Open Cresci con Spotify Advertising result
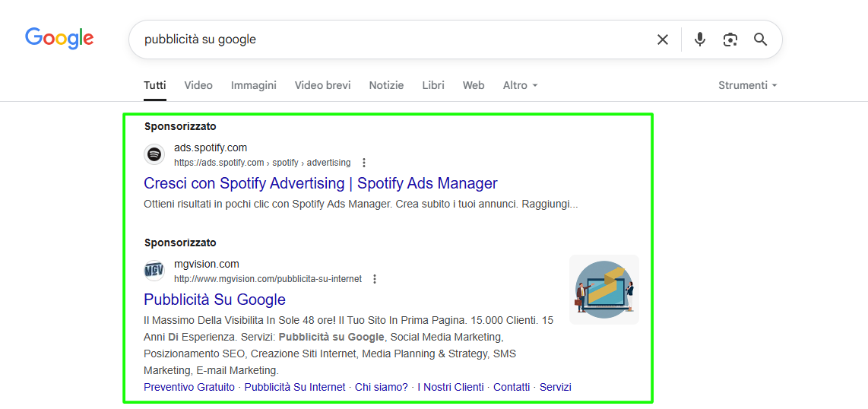 [x=320, y=183]
